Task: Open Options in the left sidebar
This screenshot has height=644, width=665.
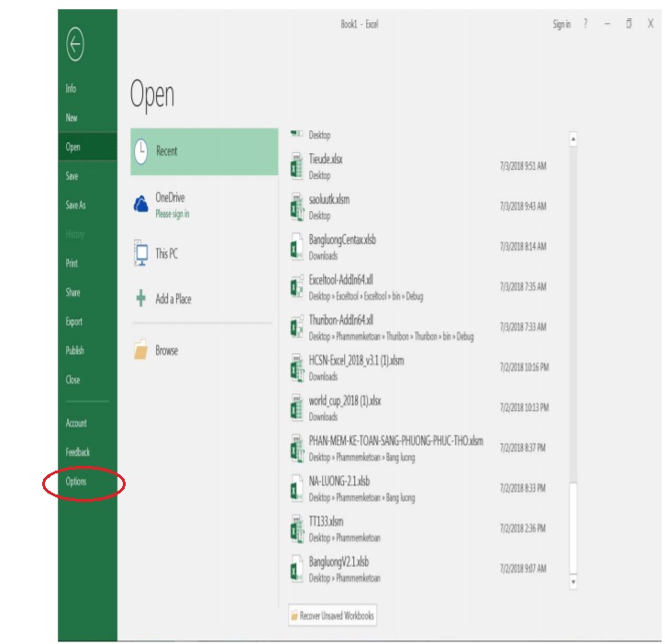Action: [x=76, y=482]
